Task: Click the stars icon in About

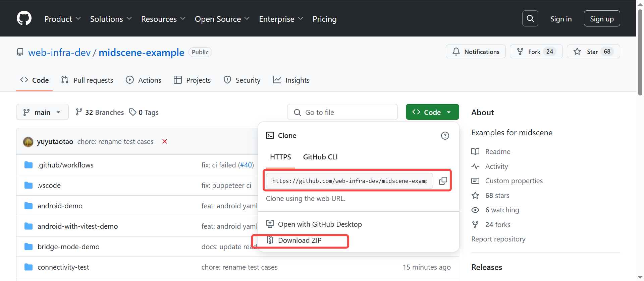Action: (x=475, y=195)
